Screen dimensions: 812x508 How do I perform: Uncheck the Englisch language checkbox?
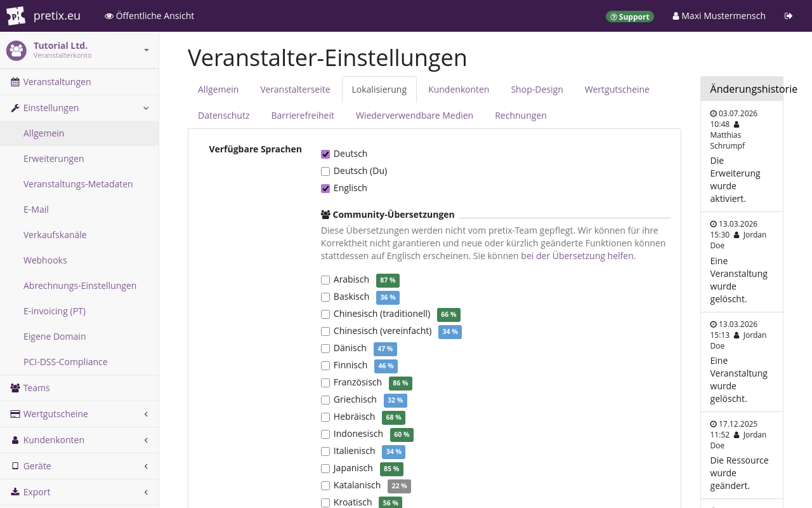(x=325, y=188)
